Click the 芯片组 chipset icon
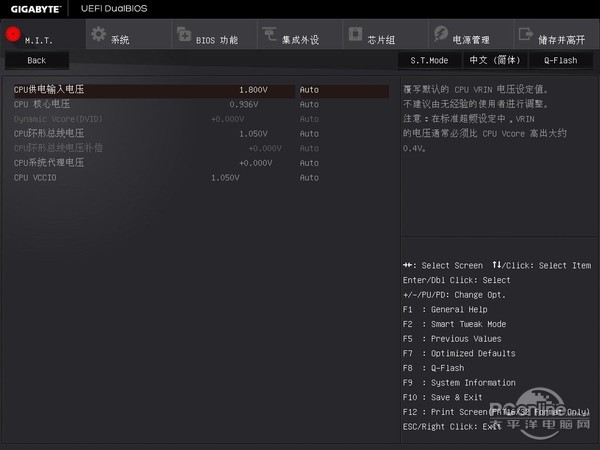The width and height of the screenshot is (600, 450). [x=355, y=34]
